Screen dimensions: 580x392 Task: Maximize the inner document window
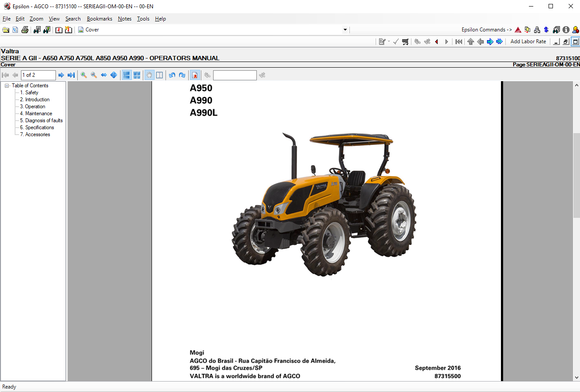pyautogui.click(x=575, y=42)
